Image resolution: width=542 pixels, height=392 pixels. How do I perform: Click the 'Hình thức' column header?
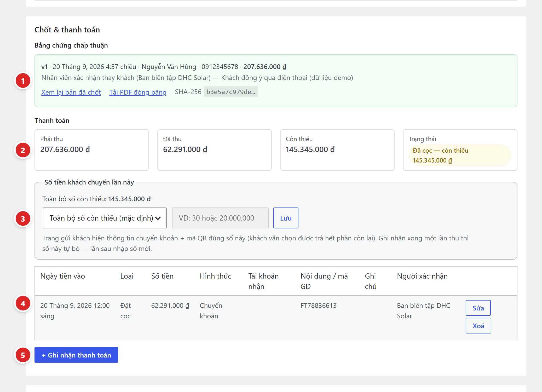(x=216, y=276)
